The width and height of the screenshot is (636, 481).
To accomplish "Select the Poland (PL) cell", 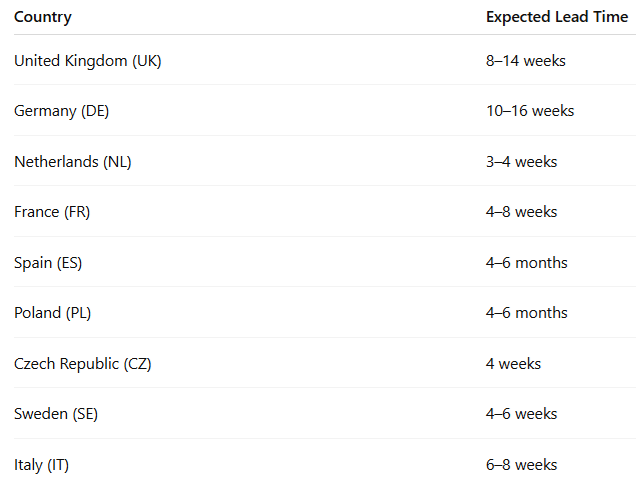I will click(53, 313).
